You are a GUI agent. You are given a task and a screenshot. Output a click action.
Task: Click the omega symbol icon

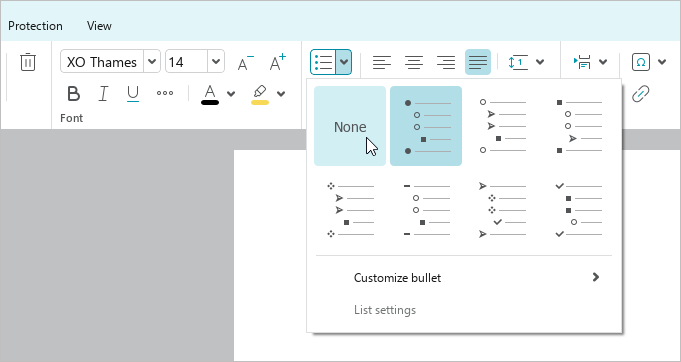point(641,62)
